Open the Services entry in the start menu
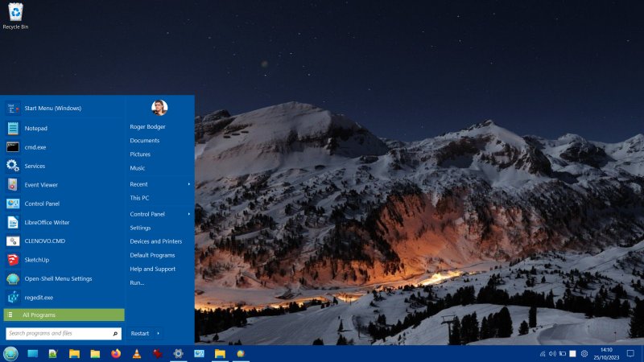Viewport: 644px width, 362px height. point(35,166)
